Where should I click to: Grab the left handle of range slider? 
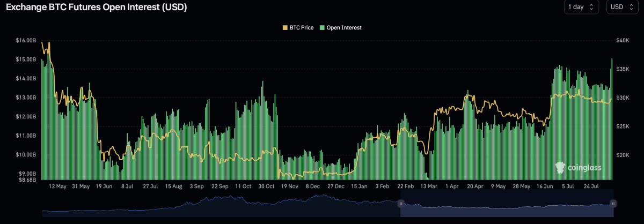tap(400, 204)
